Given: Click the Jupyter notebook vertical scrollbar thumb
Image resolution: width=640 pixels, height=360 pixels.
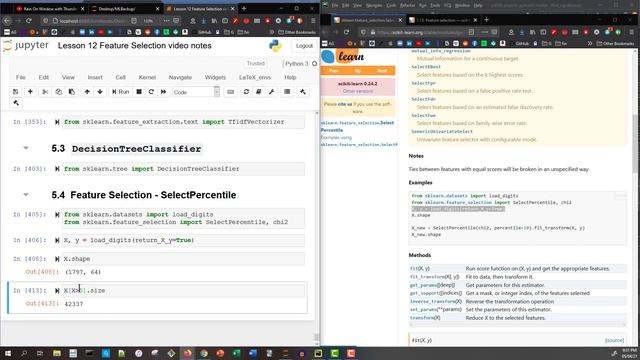Looking at the screenshot, I should pos(316,337).
